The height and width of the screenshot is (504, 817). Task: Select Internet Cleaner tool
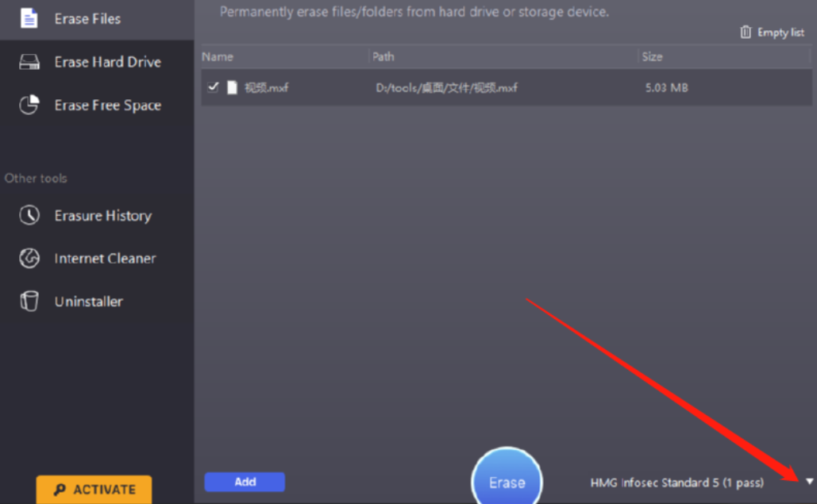[x=97, y=258]
